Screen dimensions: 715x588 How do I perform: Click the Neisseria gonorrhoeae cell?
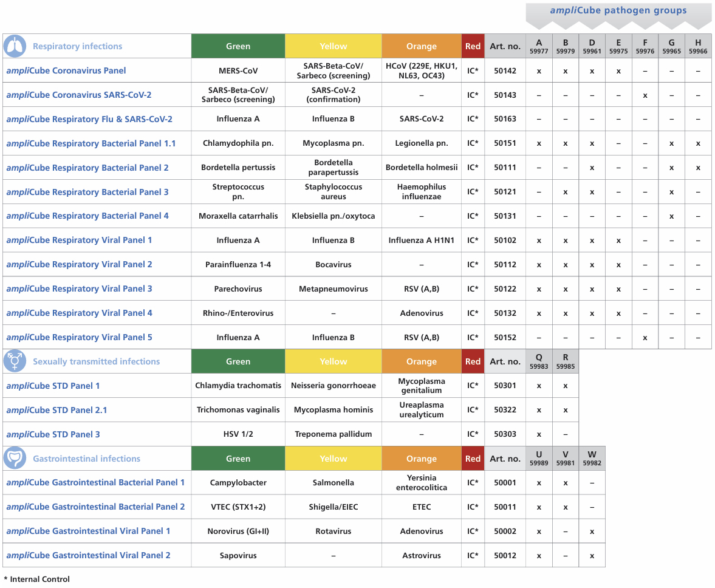(x=334, y=386)
